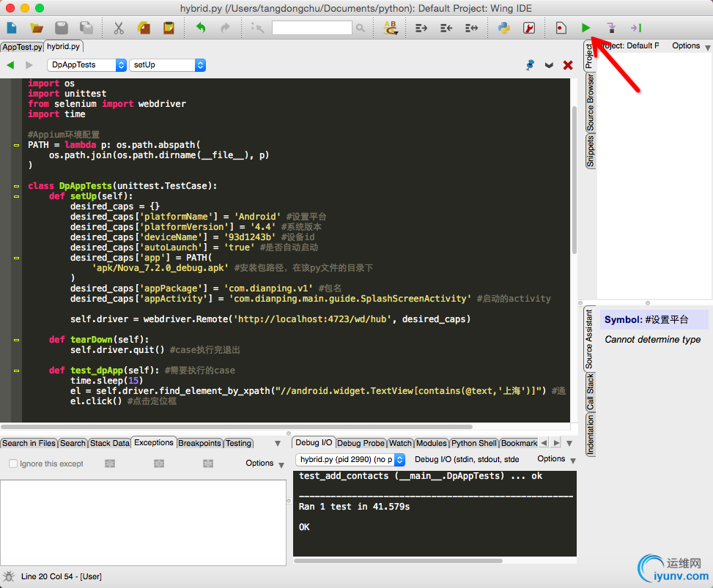This screenshot has width=713, height=588.
Task: Open the Testing tab
Action: tap(238, 443)
